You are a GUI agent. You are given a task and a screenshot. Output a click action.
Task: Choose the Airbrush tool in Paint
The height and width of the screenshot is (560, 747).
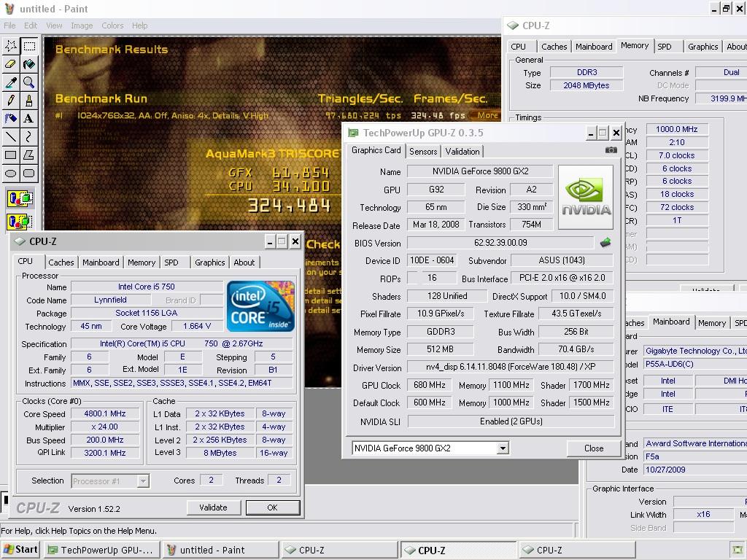(x=11, y=119)
